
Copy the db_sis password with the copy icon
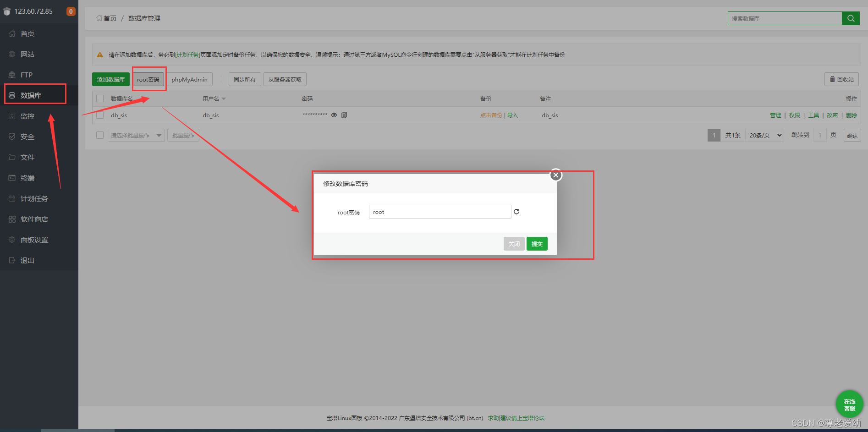(344, 115)
